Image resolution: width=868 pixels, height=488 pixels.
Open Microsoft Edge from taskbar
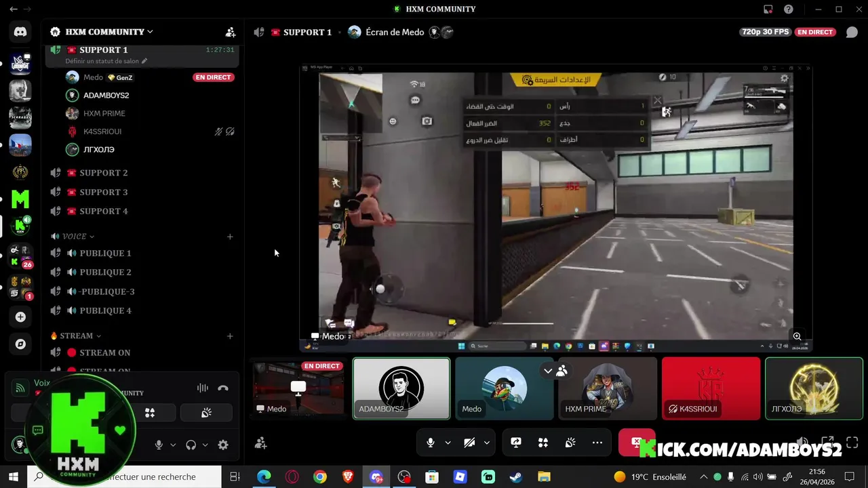(x=264, y=477)
